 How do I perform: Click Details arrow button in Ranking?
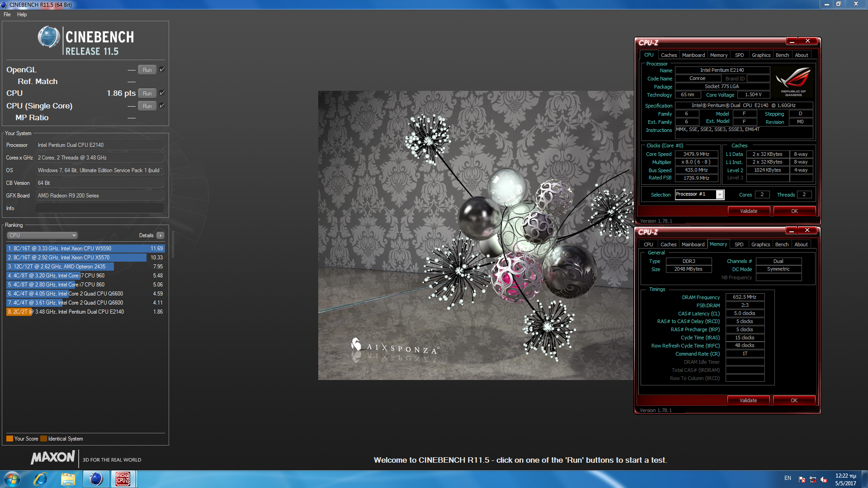point(160,235)
